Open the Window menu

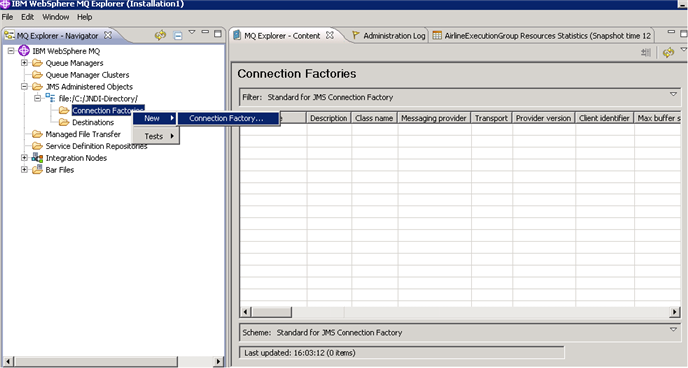56,17
